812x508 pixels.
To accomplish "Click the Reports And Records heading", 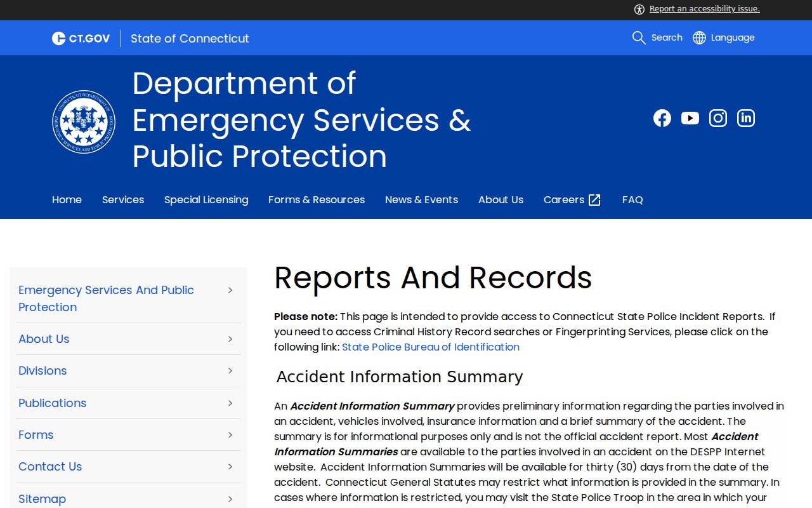I will pos(433,278).
